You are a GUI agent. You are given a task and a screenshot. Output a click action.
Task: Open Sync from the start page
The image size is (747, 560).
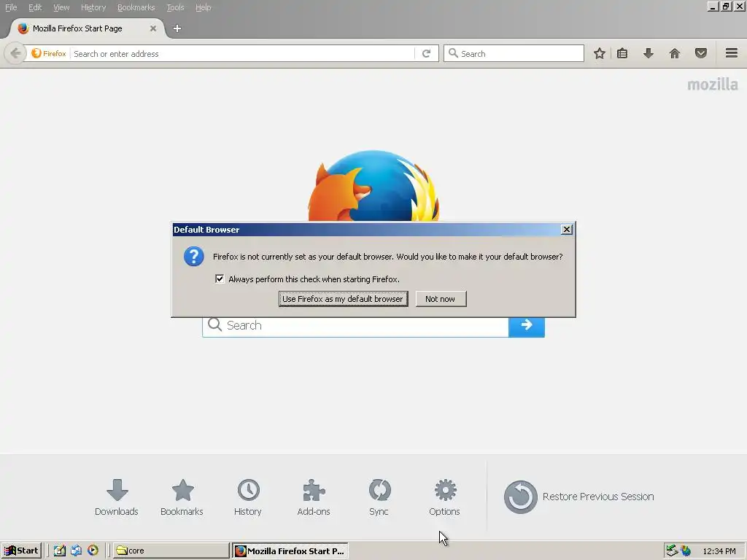[x=379, y=497]
